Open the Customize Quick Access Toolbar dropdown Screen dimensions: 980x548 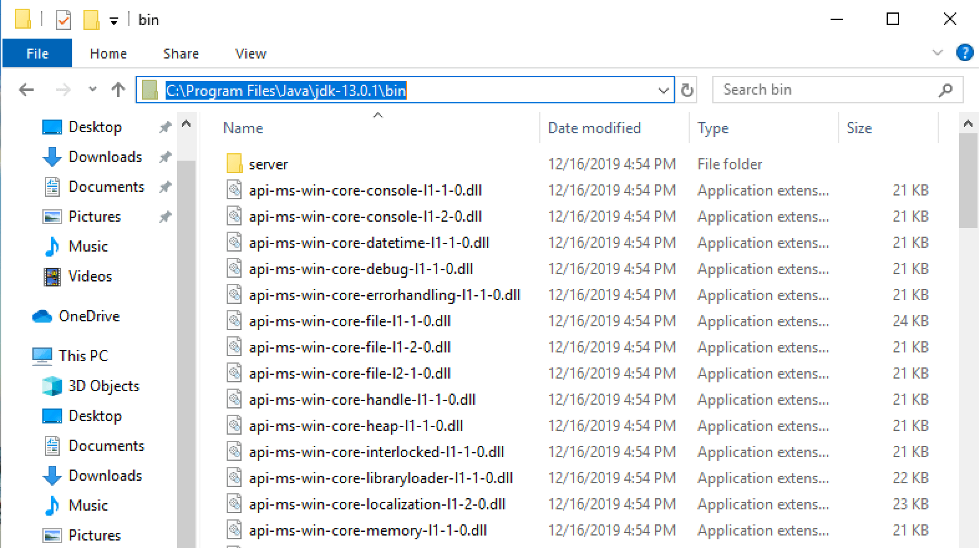(x=114, y=21)
